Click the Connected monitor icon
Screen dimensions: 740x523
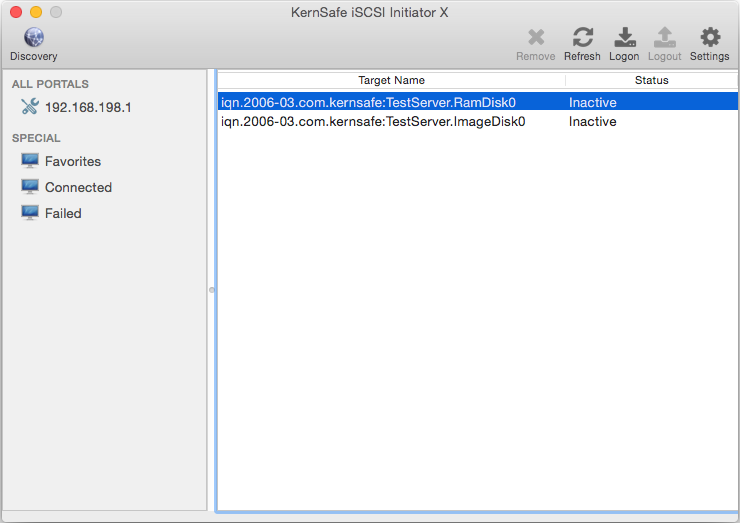[x=30, y=187]
